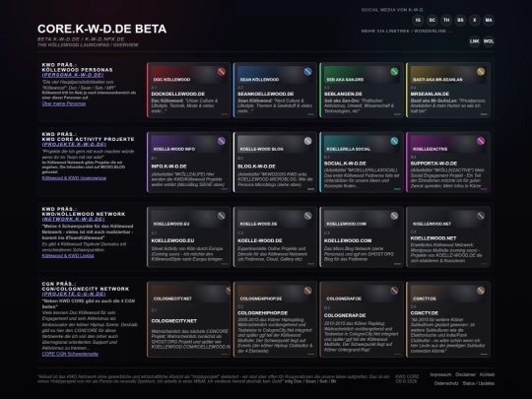The width and height of the screenshot is (532, 399).
Task: Click the SC social circle icon
Action: (432, 21)
